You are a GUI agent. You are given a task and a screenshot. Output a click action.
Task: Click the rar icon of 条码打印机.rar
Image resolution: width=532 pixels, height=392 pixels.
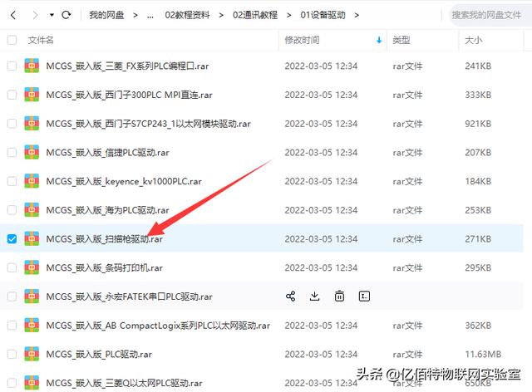tap(32, 267)
